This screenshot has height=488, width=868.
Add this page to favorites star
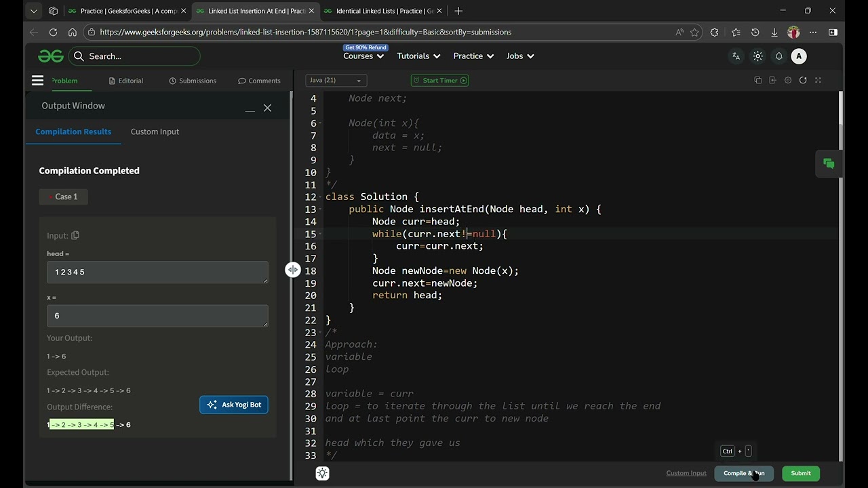[x=694, y=32]
